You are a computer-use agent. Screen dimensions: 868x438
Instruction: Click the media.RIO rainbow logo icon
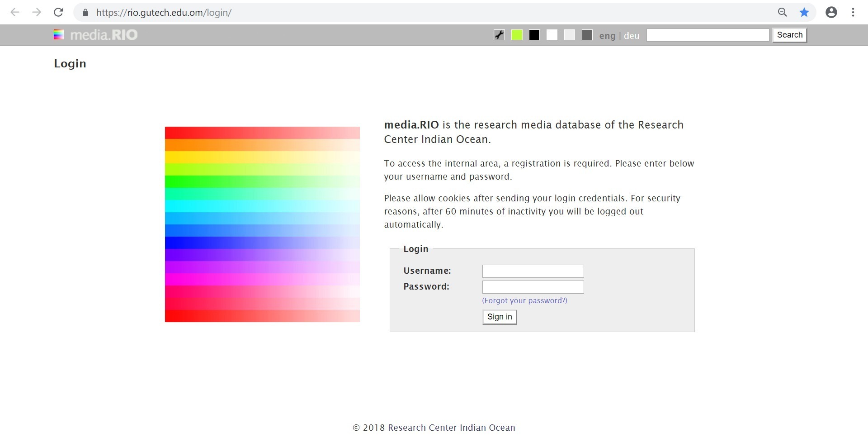59,35
